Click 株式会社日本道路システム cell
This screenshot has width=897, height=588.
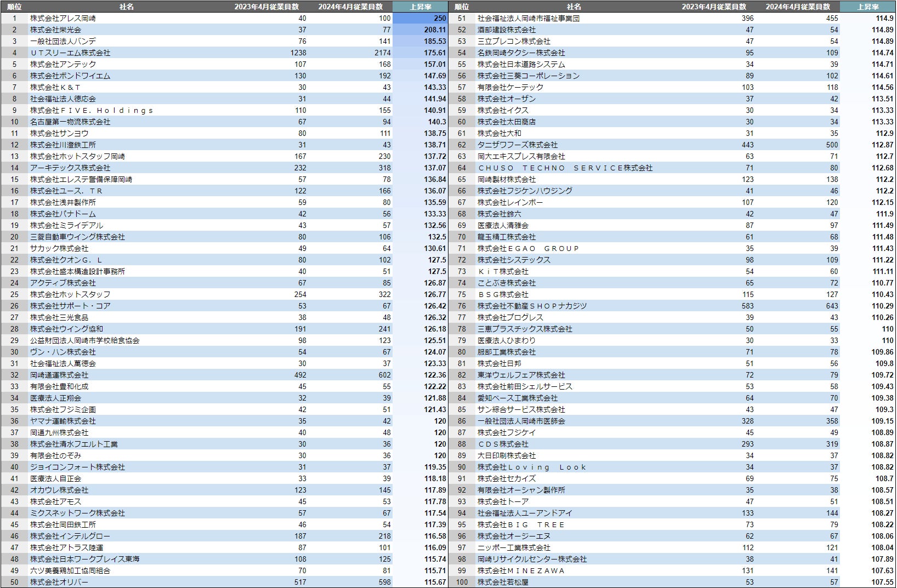pos(521,64)
